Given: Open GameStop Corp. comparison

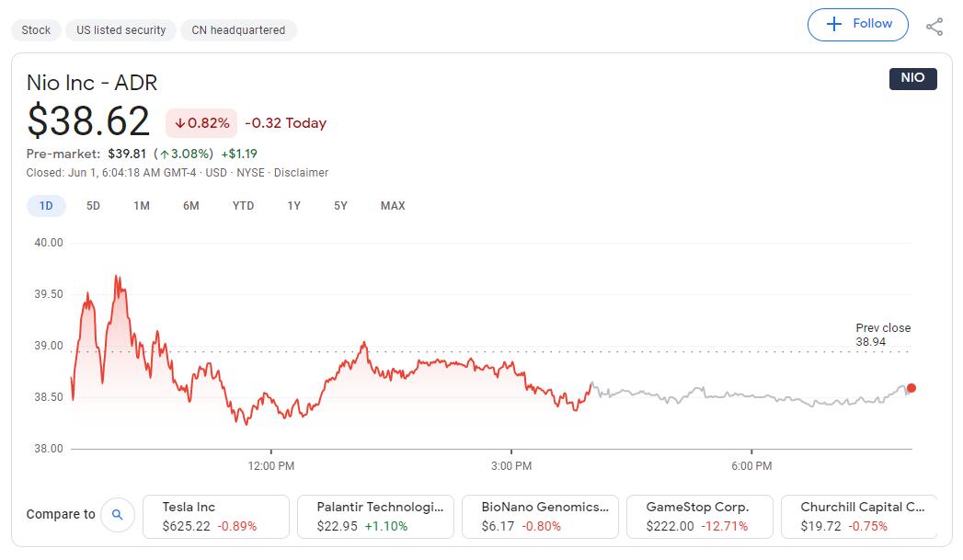Looking at the screenshot, I should click(699, 516).
